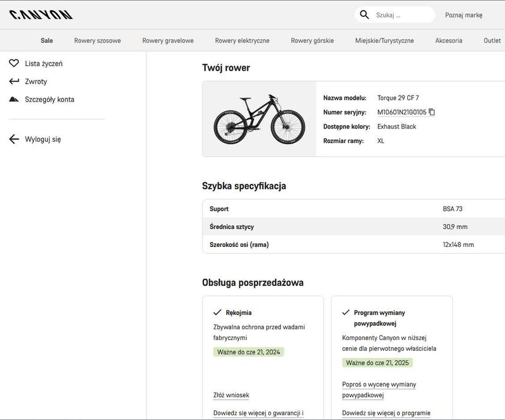Click the wishlist heart icon
Screen dimensions: 505x420
[14, 63]
